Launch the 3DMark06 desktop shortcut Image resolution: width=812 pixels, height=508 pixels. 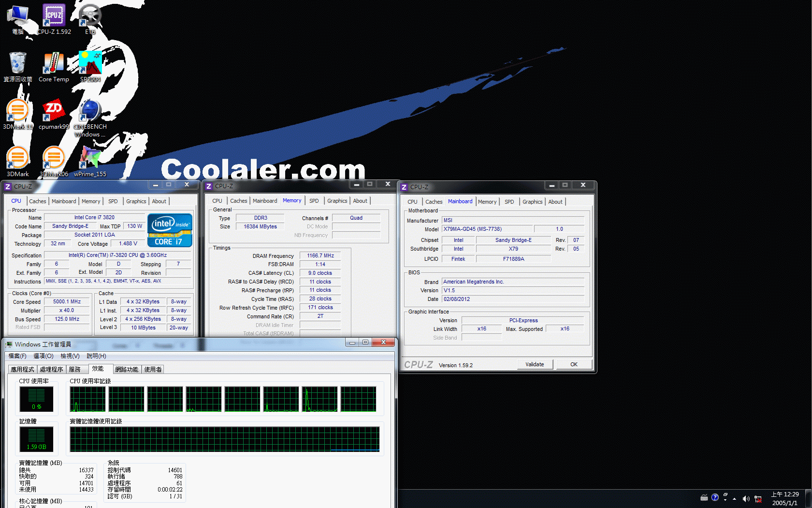(x=54, y=162)
